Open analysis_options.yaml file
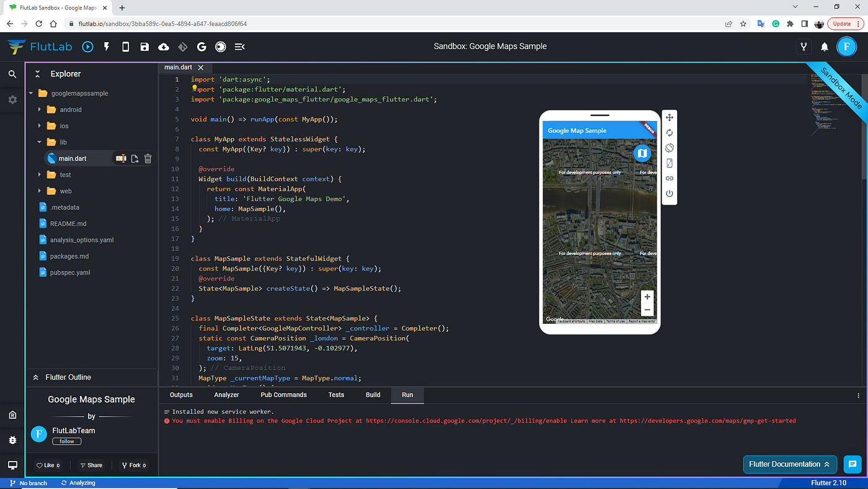 [81, 240]
